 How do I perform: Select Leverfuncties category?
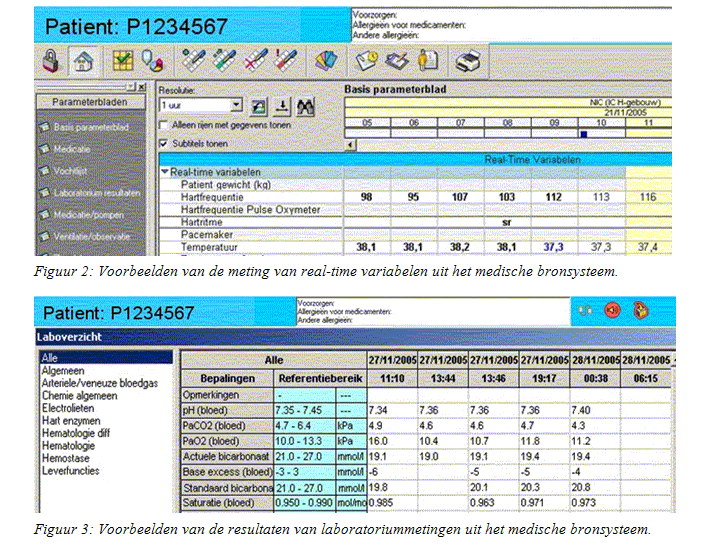(x=71, y=471)
